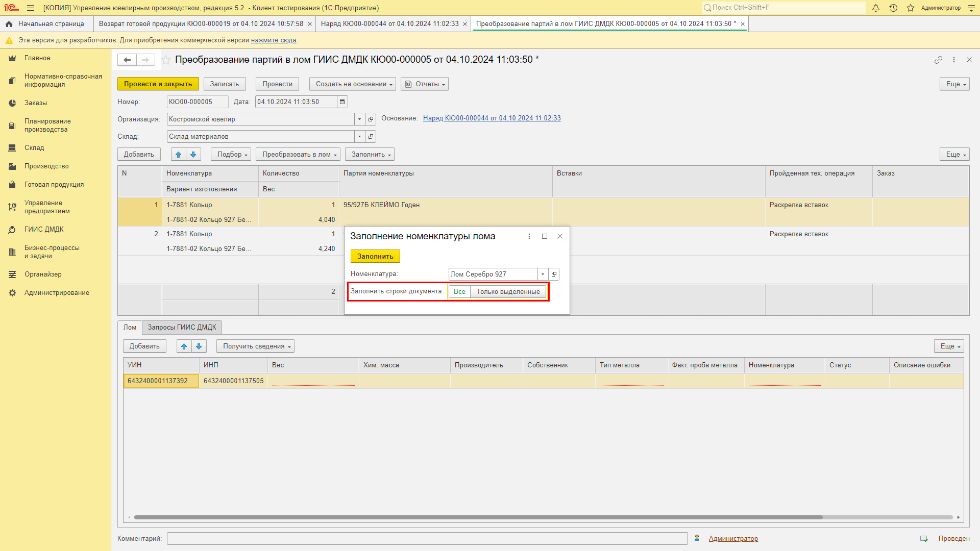The image size is (980, 551).
Task: Expand Номенклатура dropdown in dialog
Action: pyautogui.click(x=543, y=274)
